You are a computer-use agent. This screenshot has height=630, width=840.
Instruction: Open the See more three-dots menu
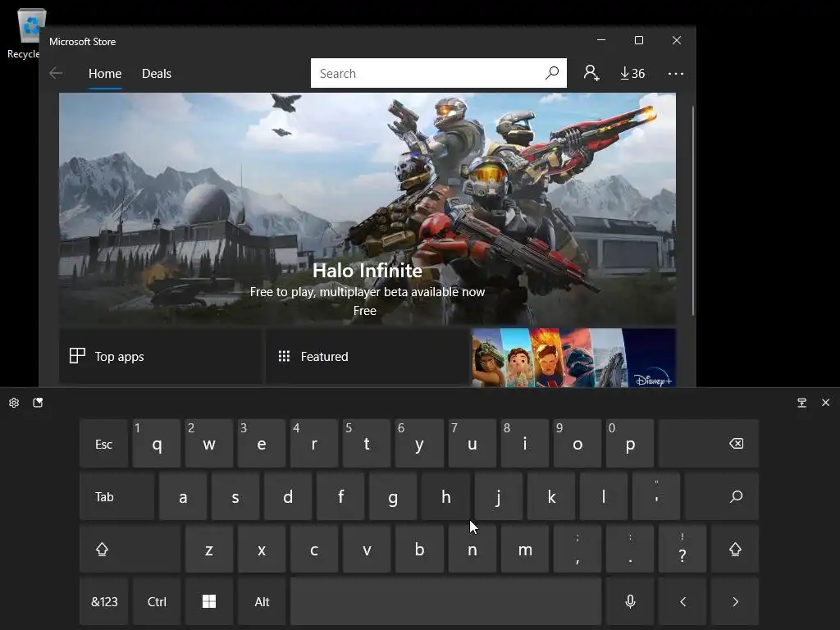tap(676, 73)
